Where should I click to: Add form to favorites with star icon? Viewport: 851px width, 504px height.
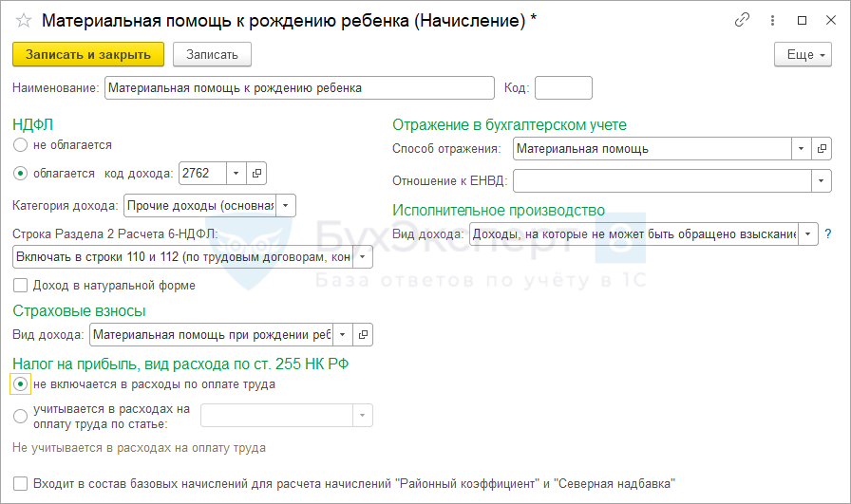click(24, 21)
